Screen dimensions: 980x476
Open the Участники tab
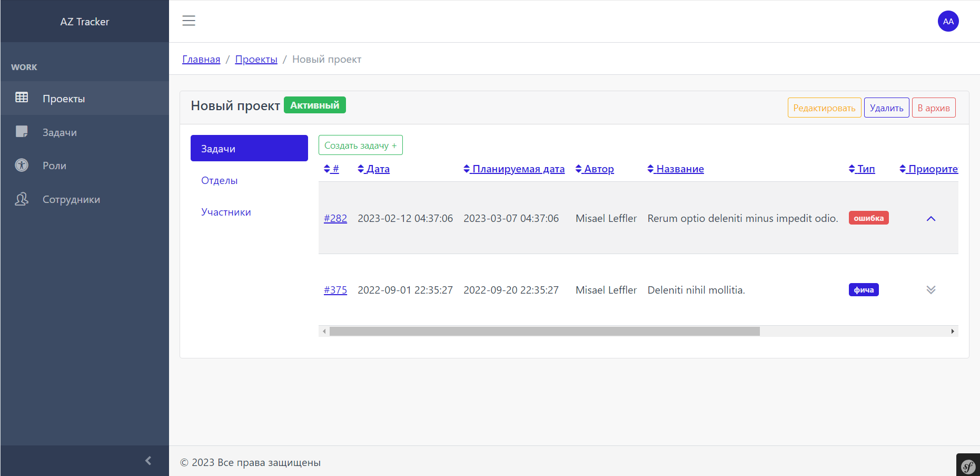(x=226, y=211)
